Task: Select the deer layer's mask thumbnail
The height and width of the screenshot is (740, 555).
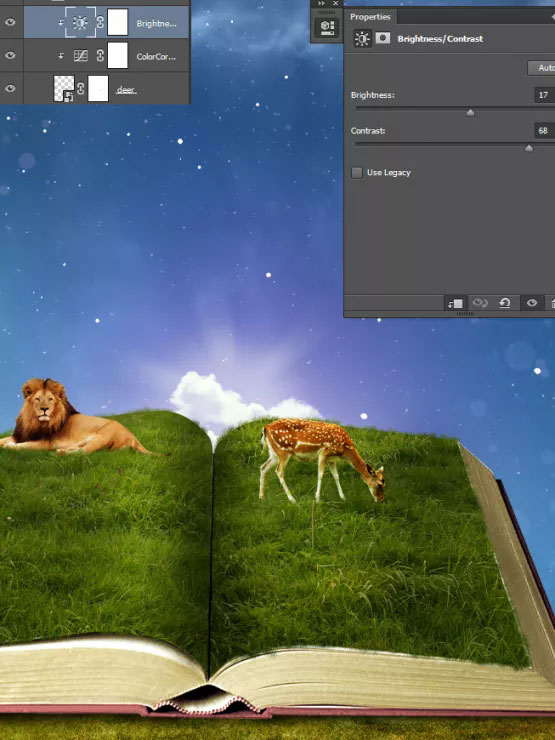Action: 98,89
